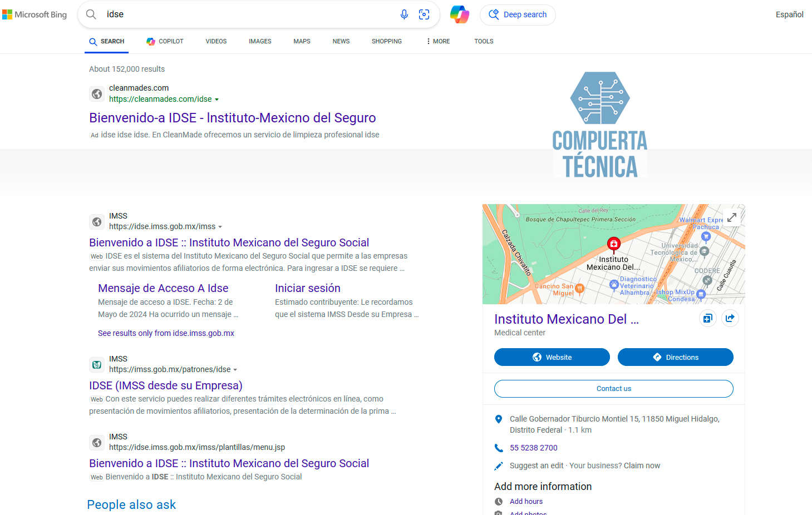The height and width of the screenshot is (515, 812).
Task: Click the People also ask heading
Action: [131, 504]
